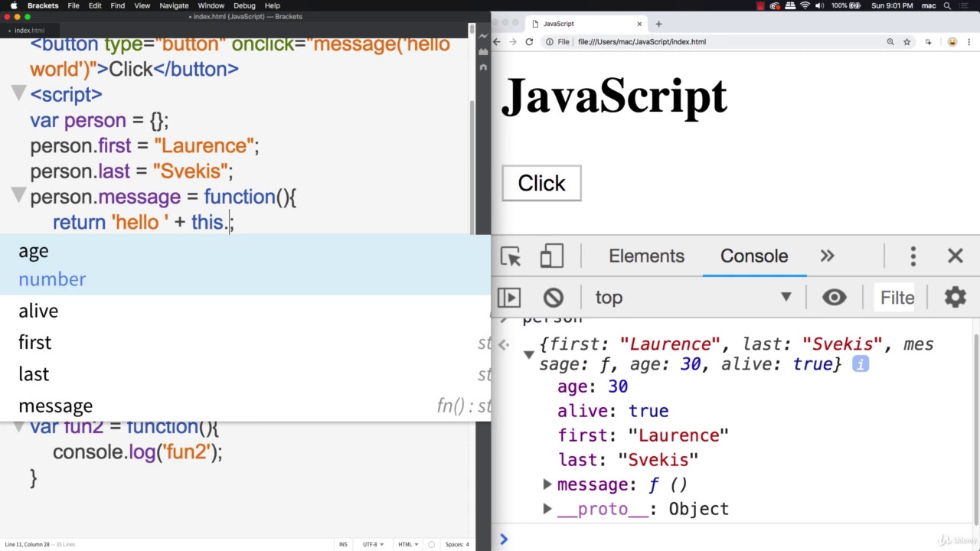Screen dimensions: 980x551
Task: Open the Debug menu
Action: (x=244, y=5)
